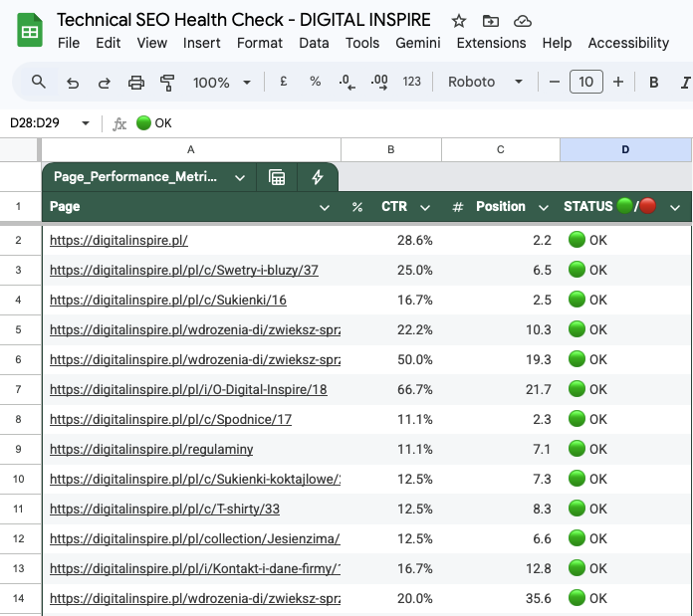Click the Position cell 19.3
The width and height of the screenshot is (693, 616).
501,360
